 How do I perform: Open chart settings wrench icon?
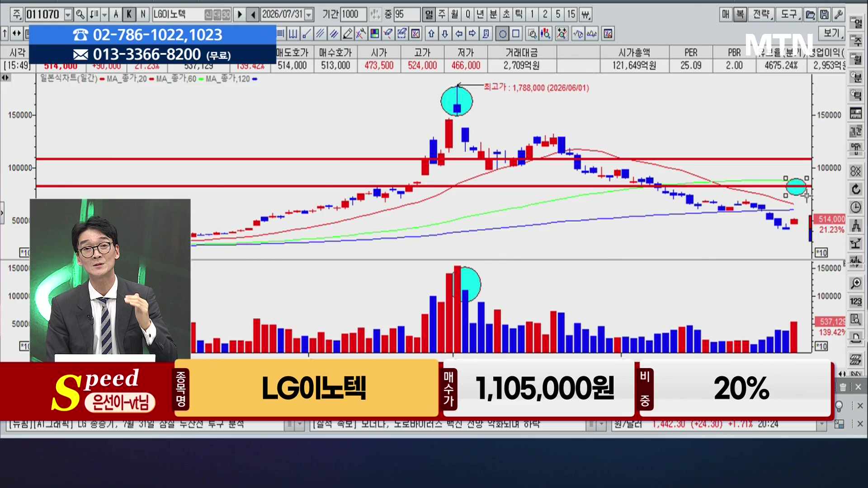tap(838, 14)
